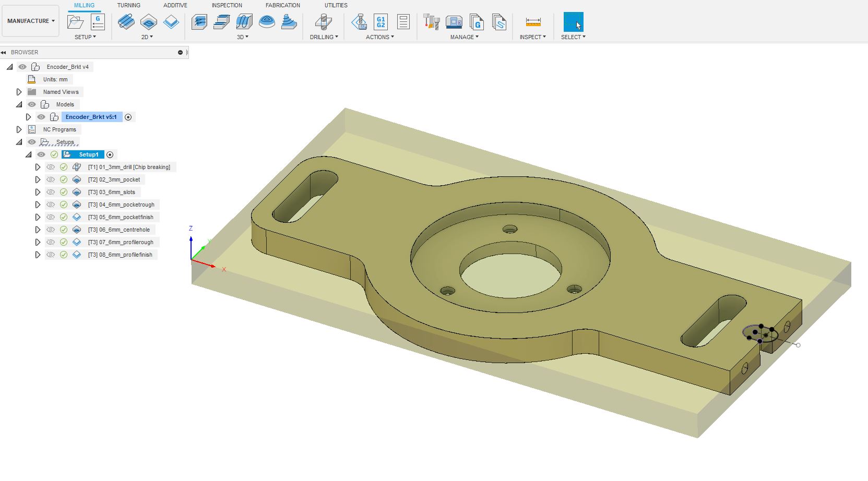Screen dimensions: 868x481
Task: Collapse the BROWSER panel using double arrows
Action: tap(4, 52)
